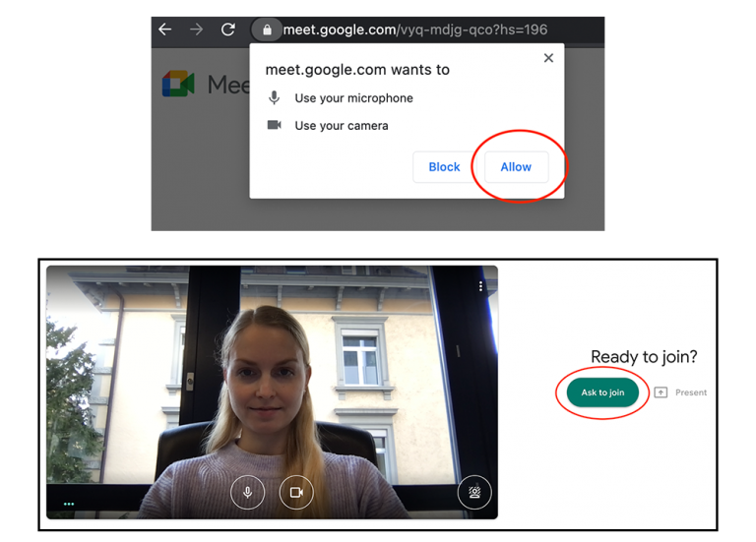This screenshot has width=756, height=542.
Task: Click the "Use your microphone" text
Action: [x=354, y=98]
